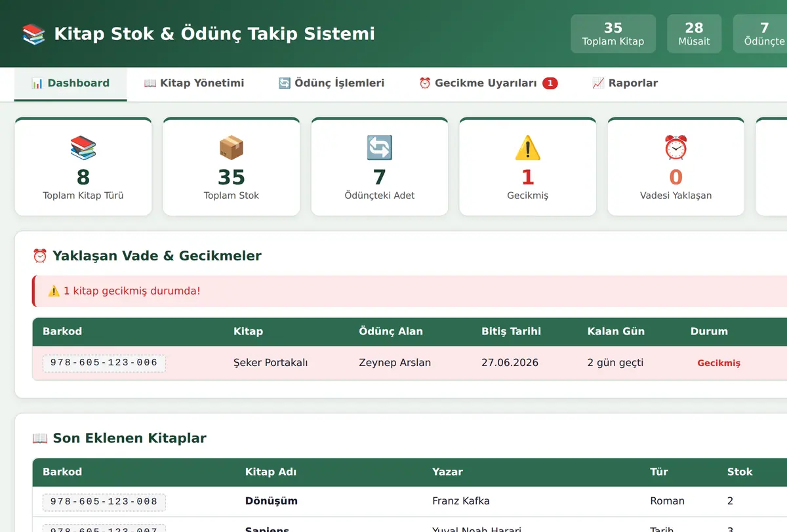Image resolution: width=787 pixels, height=532 pixels.
Task: Click the Vadesi Yaklaşan label
Action: (676, 195)
